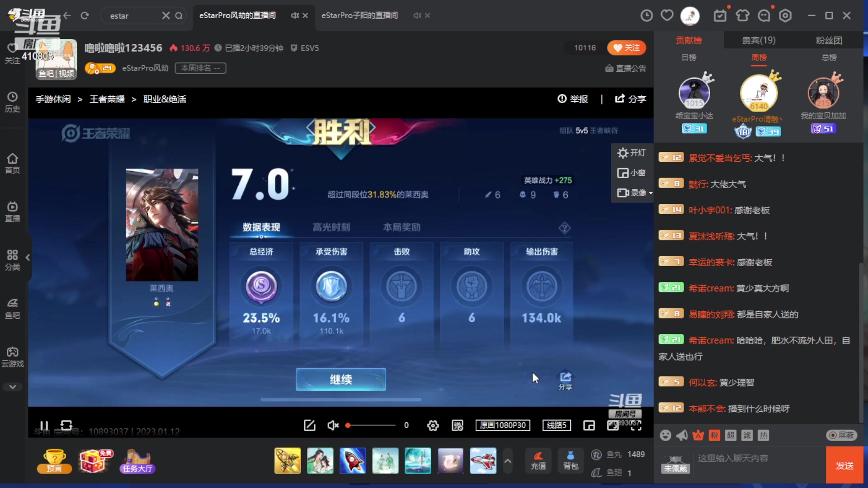Toggle danmaku display icon in player bar
The height and width of the screenshot is (488, 868).
(x=458, y=425)
